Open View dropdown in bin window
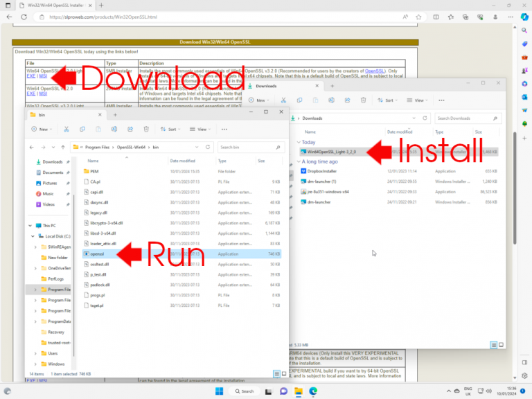This screenshot has height=399, width=532. tap(200, 130)
